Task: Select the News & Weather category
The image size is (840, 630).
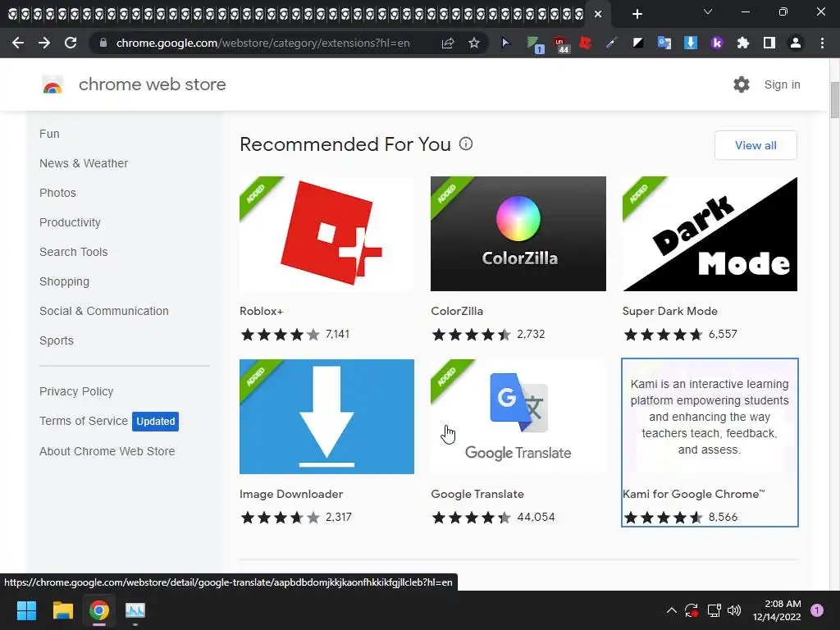Action: click(x=84, y=163)
